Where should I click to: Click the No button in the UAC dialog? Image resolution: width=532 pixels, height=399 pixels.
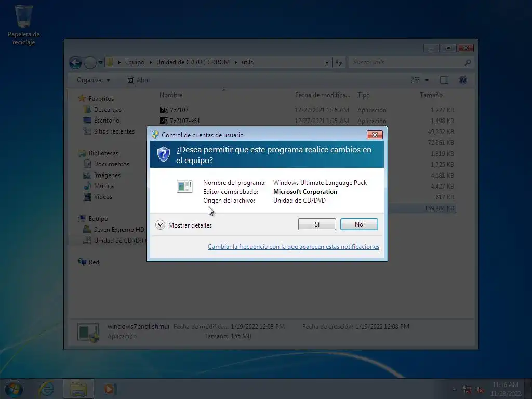point(359,224)
